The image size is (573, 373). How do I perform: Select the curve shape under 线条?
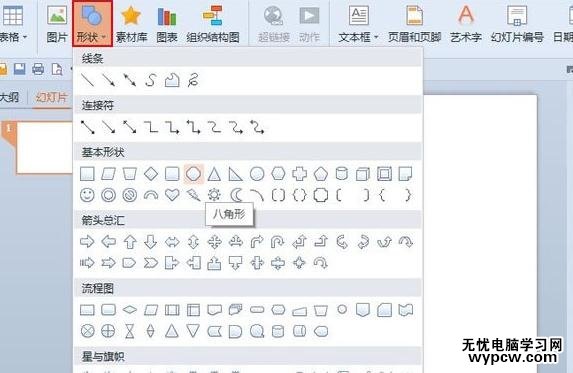coord(151,80)
